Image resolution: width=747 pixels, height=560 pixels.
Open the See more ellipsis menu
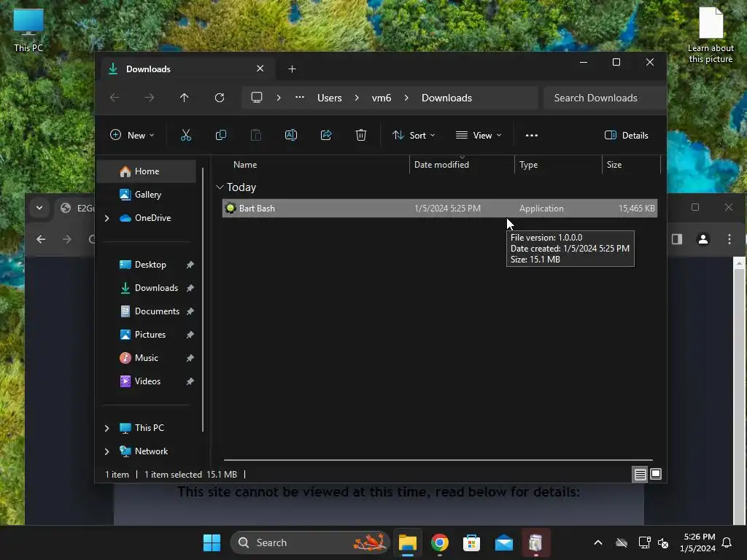532,135
